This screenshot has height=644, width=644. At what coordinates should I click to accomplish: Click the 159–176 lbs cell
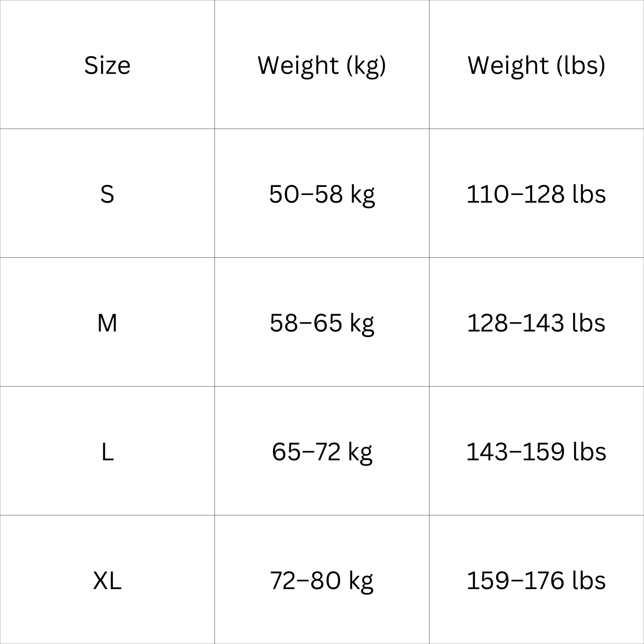click(x=536, y=581)
